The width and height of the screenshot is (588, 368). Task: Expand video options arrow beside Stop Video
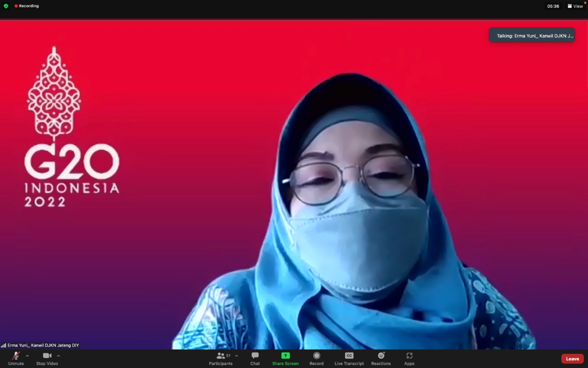[58, 356]
